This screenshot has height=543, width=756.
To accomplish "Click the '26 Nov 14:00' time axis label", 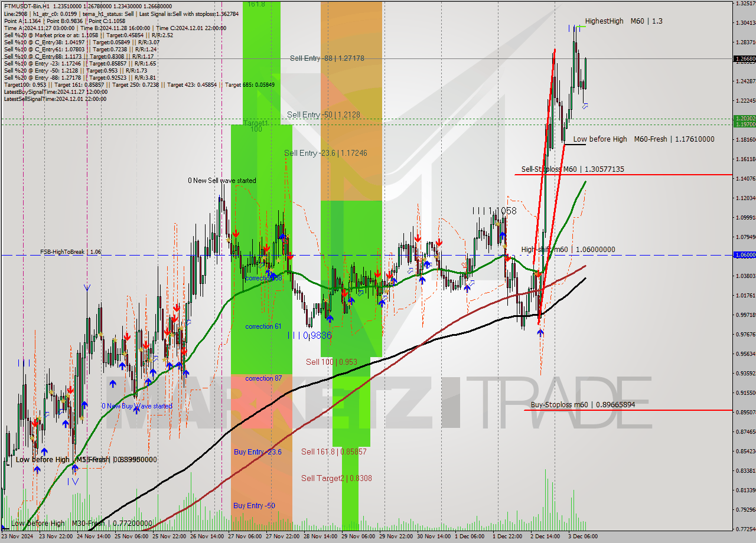I will point(208,537).
